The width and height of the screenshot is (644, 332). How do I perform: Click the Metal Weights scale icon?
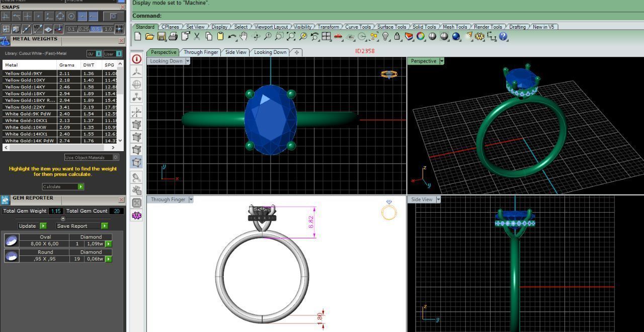click(5, 41)
